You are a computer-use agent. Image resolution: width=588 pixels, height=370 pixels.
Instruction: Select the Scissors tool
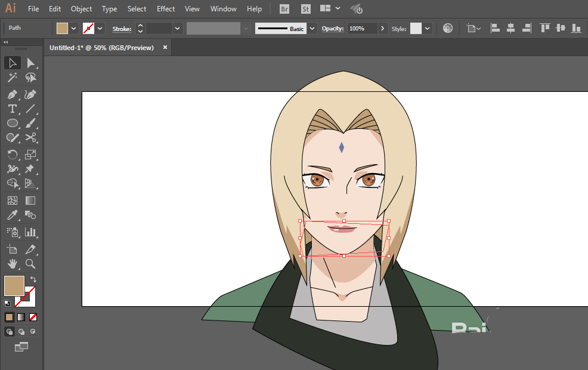coord(30,138)
